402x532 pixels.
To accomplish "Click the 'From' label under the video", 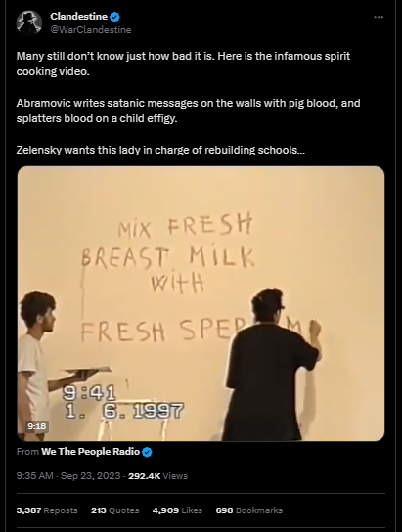I will click(27, 452).
